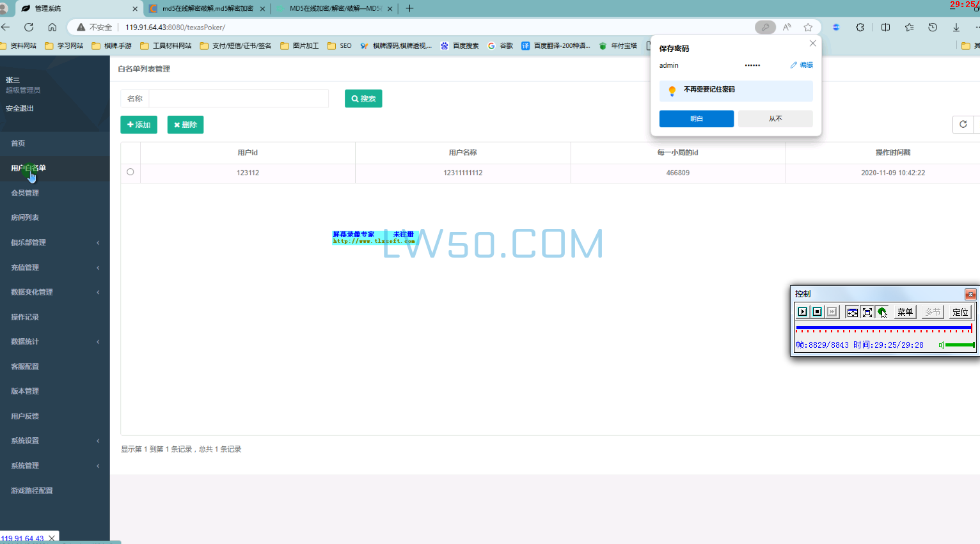Click the 编辑 link in the password popup
Image resolution: width=980 pixels, height=544 pixels.
click(802, 65)
